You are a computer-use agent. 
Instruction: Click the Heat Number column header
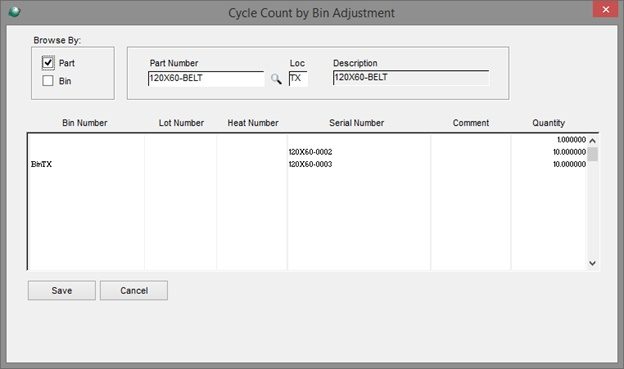(x=253, y=123)
